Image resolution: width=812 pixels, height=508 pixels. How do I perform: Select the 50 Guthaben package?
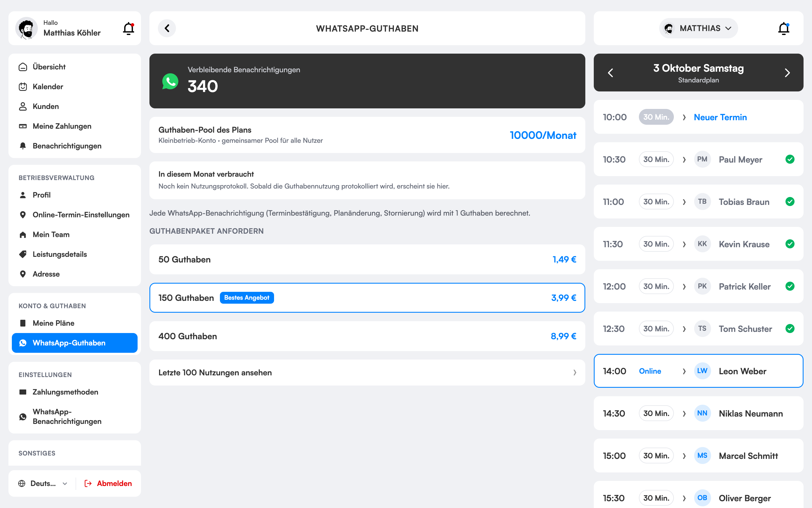pos(367,259)
